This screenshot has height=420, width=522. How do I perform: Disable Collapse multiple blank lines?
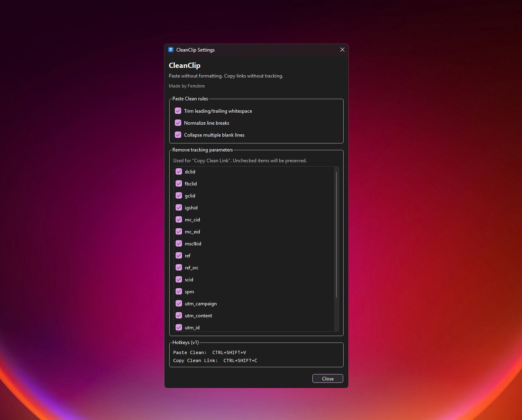[178, 135]
